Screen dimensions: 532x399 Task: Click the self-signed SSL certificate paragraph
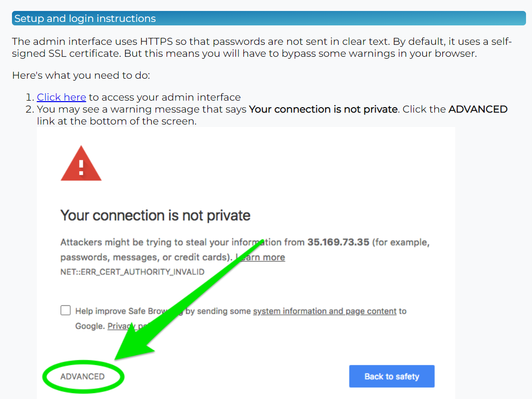click(x=262, y=47)
